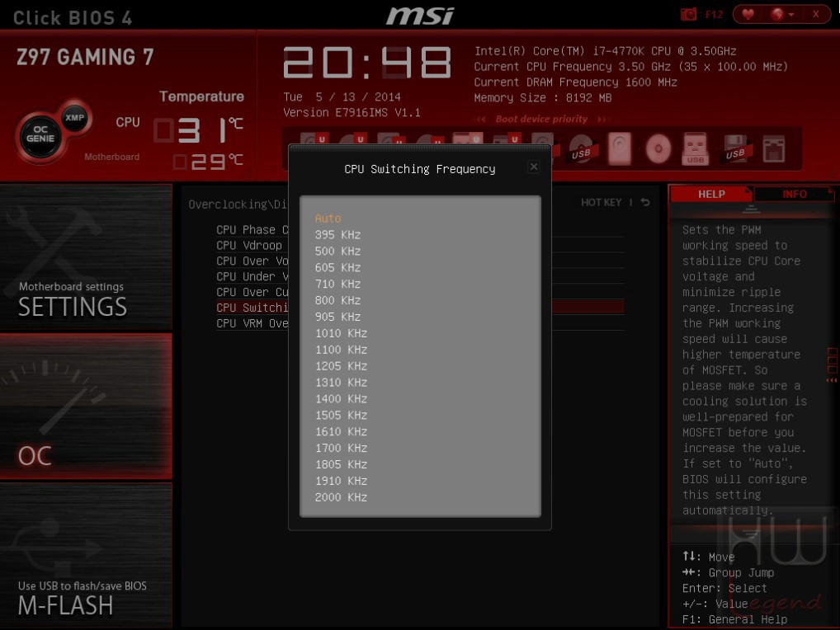Open the M-FLASH BIOS flash section
The width and height of the screenshot is (840, 630).
pyautogui.click(x=86, y=554)
